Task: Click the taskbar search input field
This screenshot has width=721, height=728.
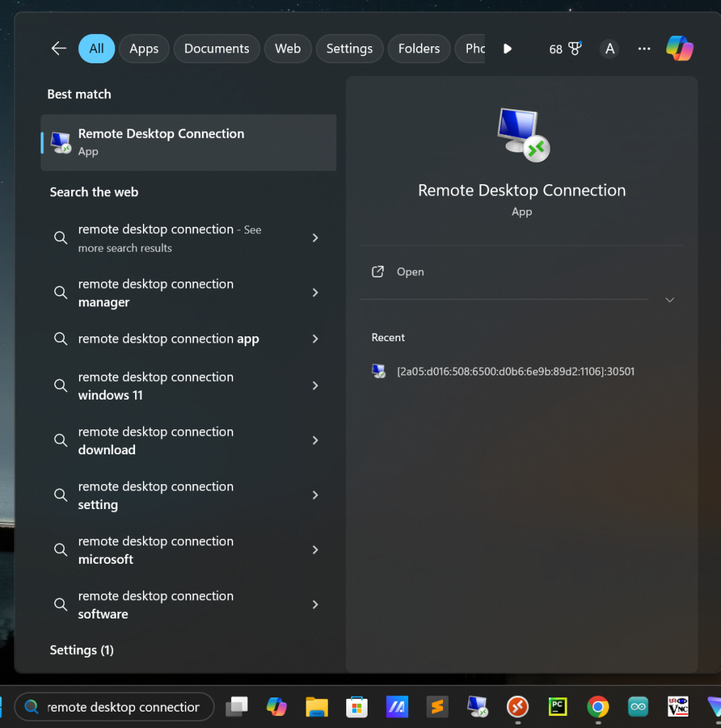Action: pos(122,707)
